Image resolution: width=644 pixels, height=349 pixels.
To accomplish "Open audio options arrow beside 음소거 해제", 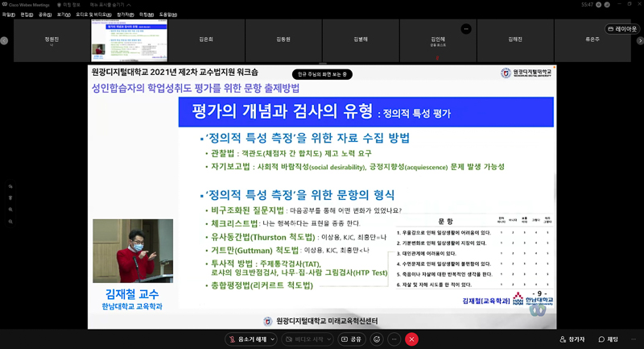I will pyautogui.click(x=272, y=339).
